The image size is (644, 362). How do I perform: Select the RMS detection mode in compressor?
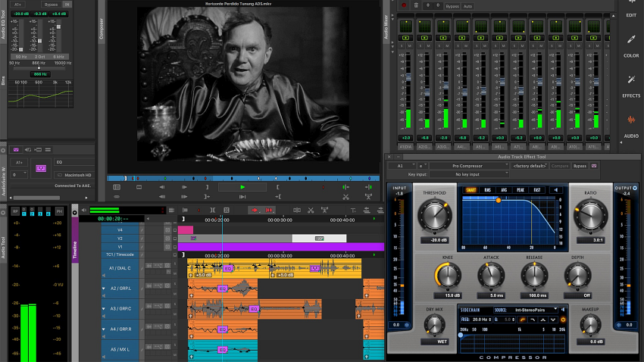pyautogui.click(x=487, y=190)
